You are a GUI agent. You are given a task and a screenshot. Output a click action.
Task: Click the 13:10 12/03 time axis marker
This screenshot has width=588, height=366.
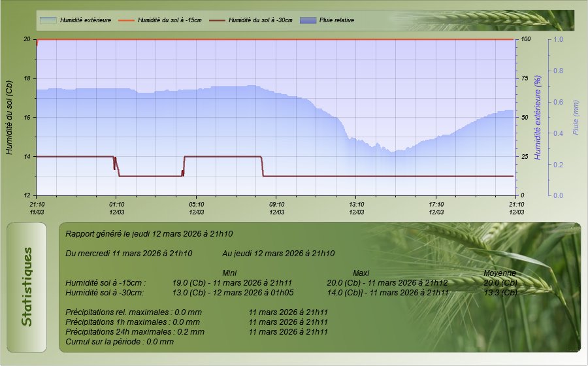pos(356,208)
